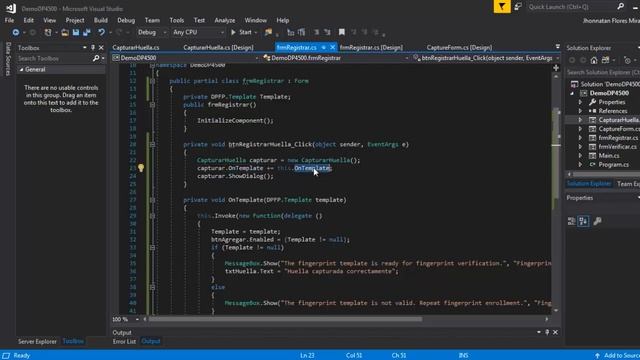The height and width of the screenshot is (360, 640).
Task: Click the Start debugging play button
Action: pos(242,32)
